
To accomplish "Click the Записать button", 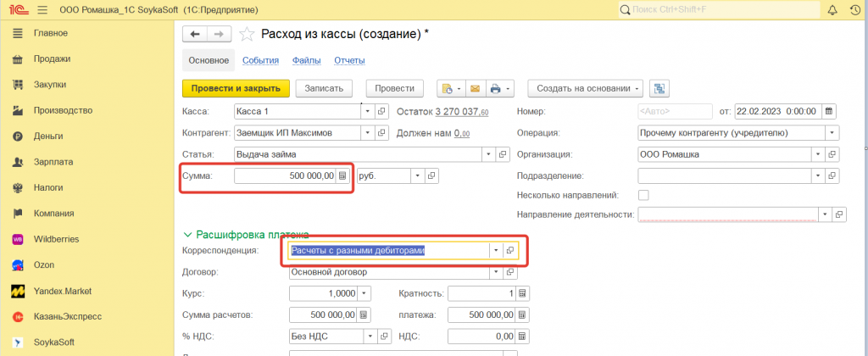I will click(x=323, y=88).
